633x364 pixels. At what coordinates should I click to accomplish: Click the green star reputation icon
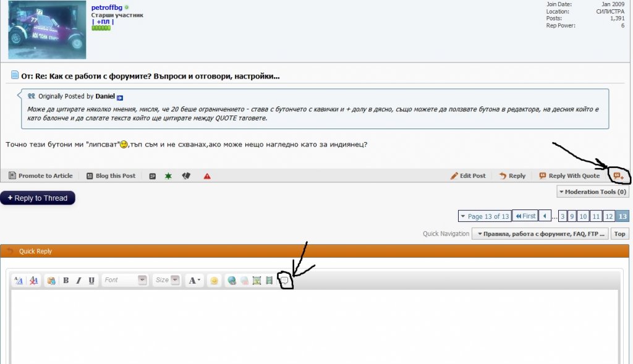point(168,176)
